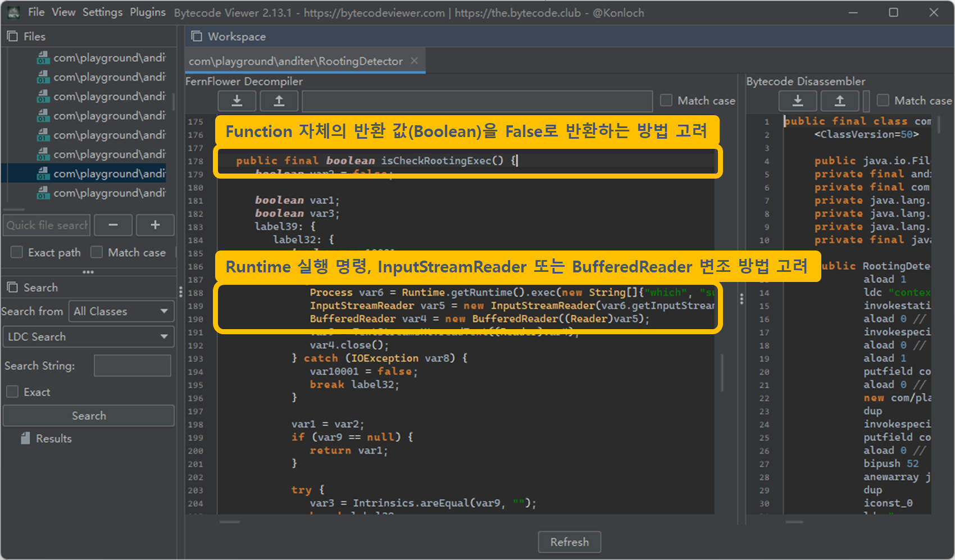
Task: Click the Files tree vertical scrollbar
Action: pos(173,102)
